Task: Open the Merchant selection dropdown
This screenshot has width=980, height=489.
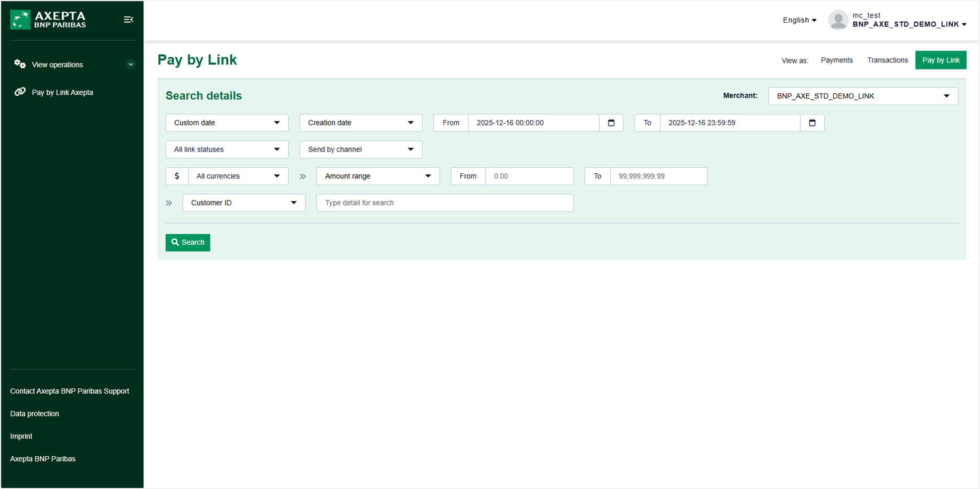Action: (863, 96)
